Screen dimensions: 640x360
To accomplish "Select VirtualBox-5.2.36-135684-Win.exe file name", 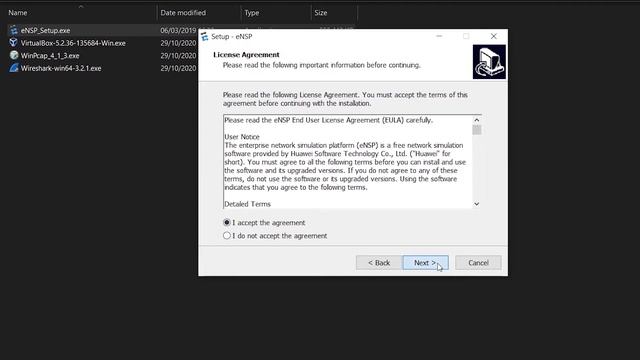I will coord(73,43).
